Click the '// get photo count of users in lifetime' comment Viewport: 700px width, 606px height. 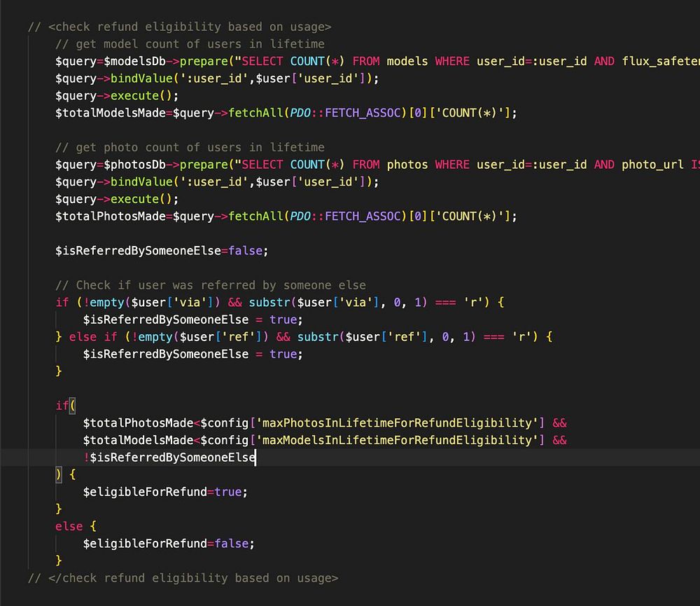pos(190,148)
